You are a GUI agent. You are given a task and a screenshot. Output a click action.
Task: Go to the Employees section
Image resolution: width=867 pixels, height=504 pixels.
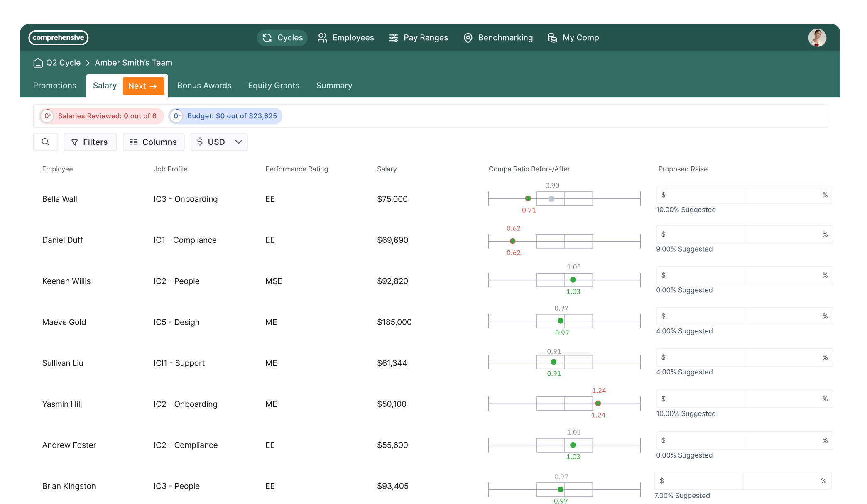[x=345, y=38]
